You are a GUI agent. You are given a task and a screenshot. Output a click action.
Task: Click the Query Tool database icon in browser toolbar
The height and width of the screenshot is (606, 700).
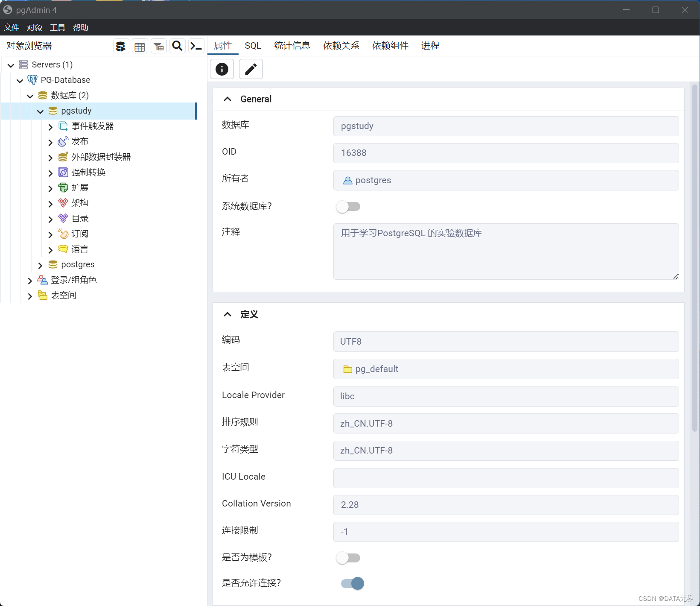[121, 46]
